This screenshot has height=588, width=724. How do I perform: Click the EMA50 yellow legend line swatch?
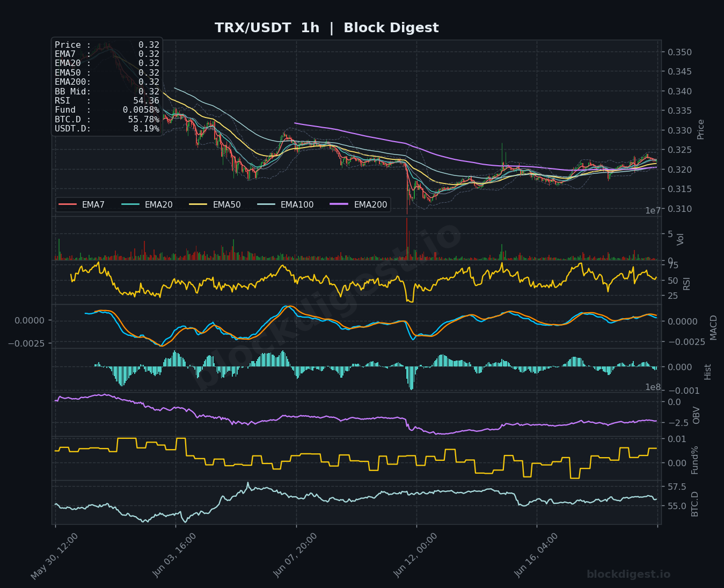click(199, 205)
